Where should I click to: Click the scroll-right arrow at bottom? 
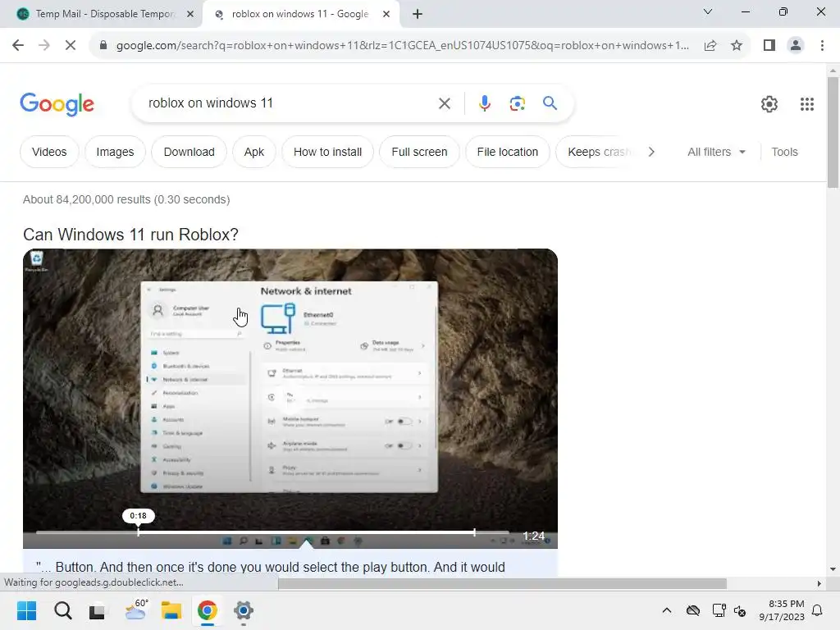click(x=819, y=583)
